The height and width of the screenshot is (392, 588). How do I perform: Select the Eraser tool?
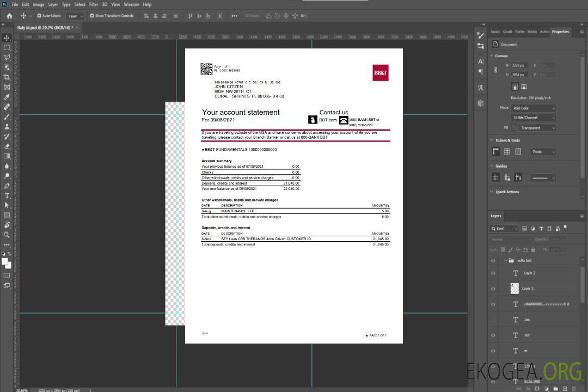click(x=7, y=146)
